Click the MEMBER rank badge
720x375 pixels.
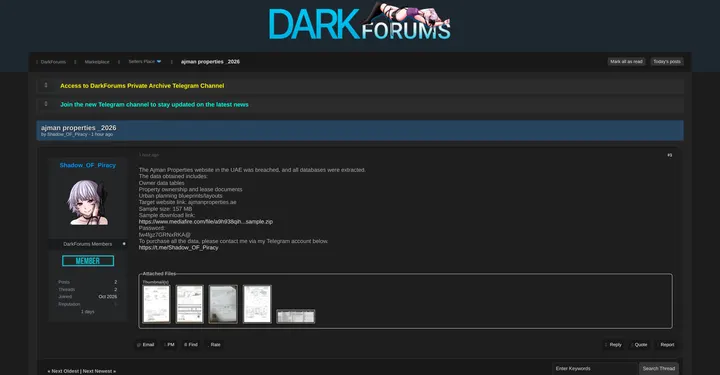pos(88,261)
